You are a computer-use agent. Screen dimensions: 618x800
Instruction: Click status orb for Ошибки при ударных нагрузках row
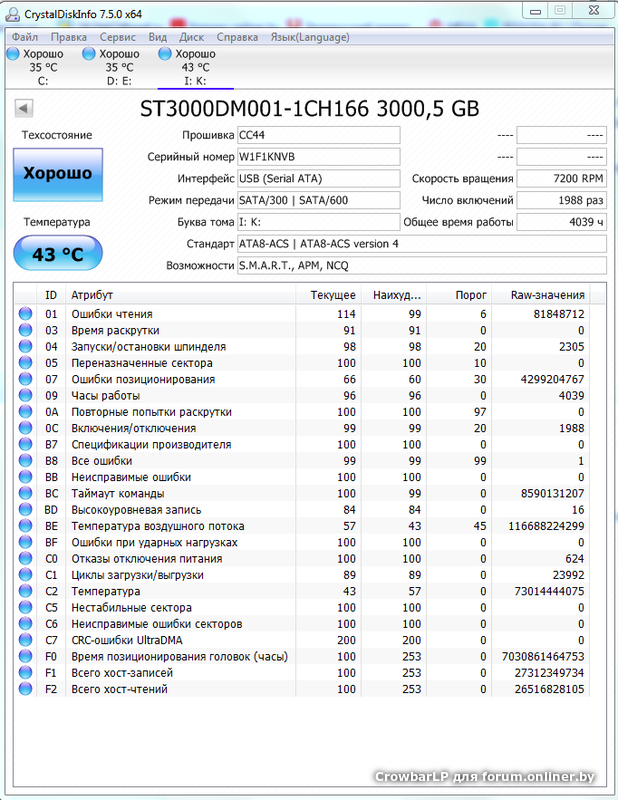click(x=26, y=542)
